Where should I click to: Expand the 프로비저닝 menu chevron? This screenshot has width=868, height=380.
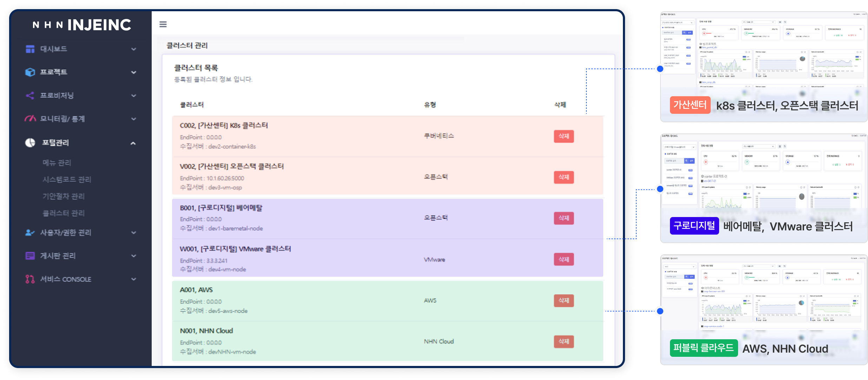(133, 96)
